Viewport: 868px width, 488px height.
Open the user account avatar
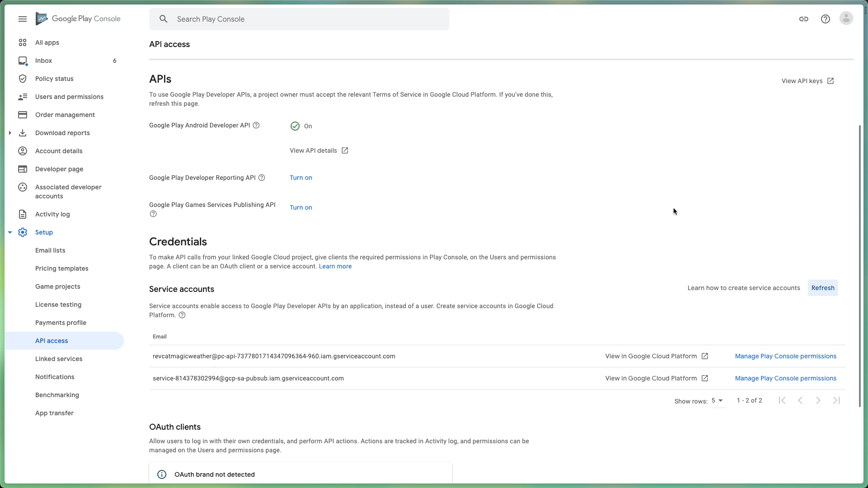[x=846, y=19]
